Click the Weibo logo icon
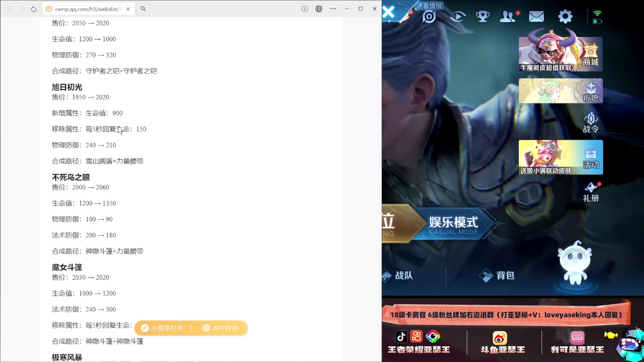Image resolution: width=644 pixels, height=362 pixels. pyautogui.click(x=500, y=338)
